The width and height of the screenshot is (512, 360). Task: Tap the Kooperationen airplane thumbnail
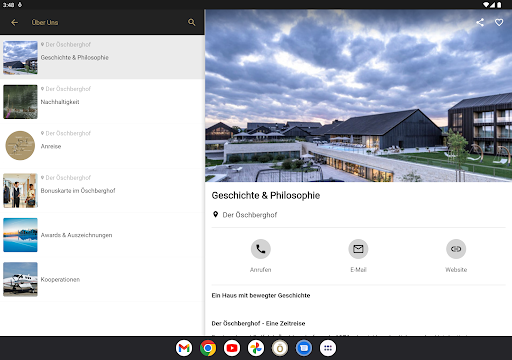tap(20, 279)
